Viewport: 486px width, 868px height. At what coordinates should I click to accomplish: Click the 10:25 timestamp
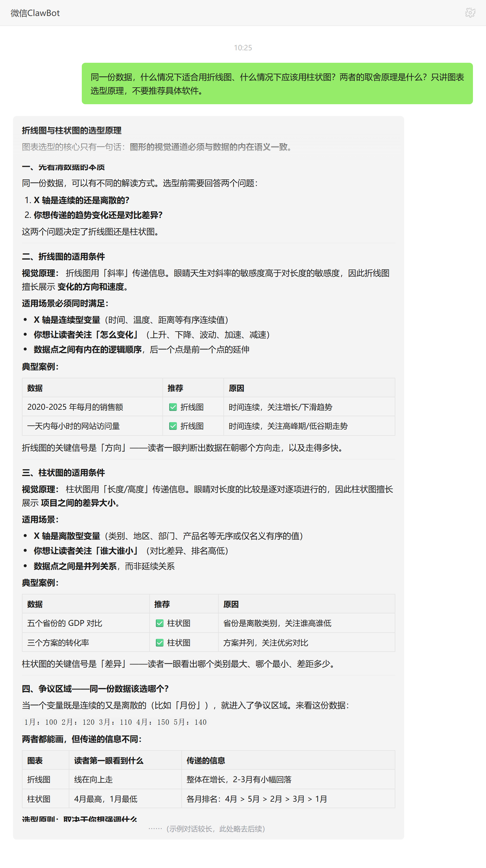click(x=243, y=48)
